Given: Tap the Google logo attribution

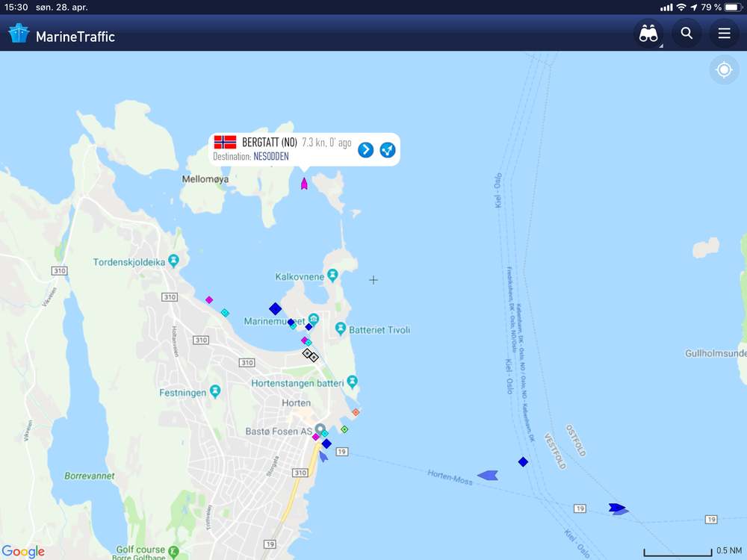Looking at the screenshot, I should click(23, 552).
